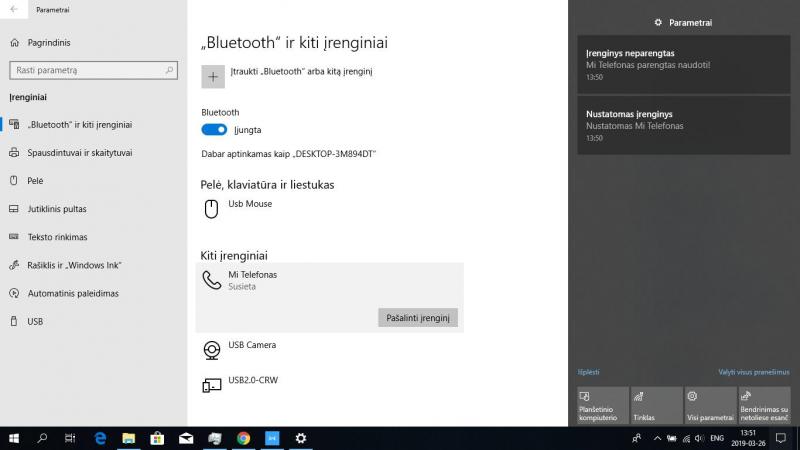Select USB Camera device name
Screen dimensions: 800x450
(252, 345)
